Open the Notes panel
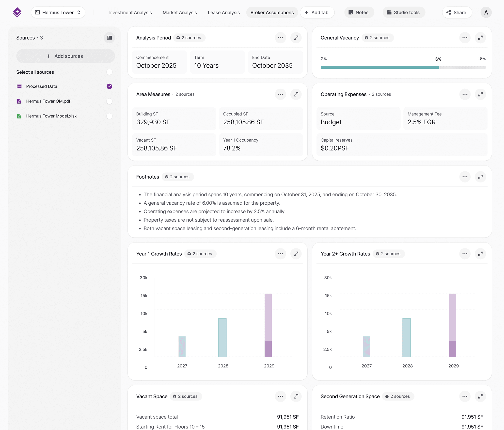504x430 pixels. pos(359,12)
